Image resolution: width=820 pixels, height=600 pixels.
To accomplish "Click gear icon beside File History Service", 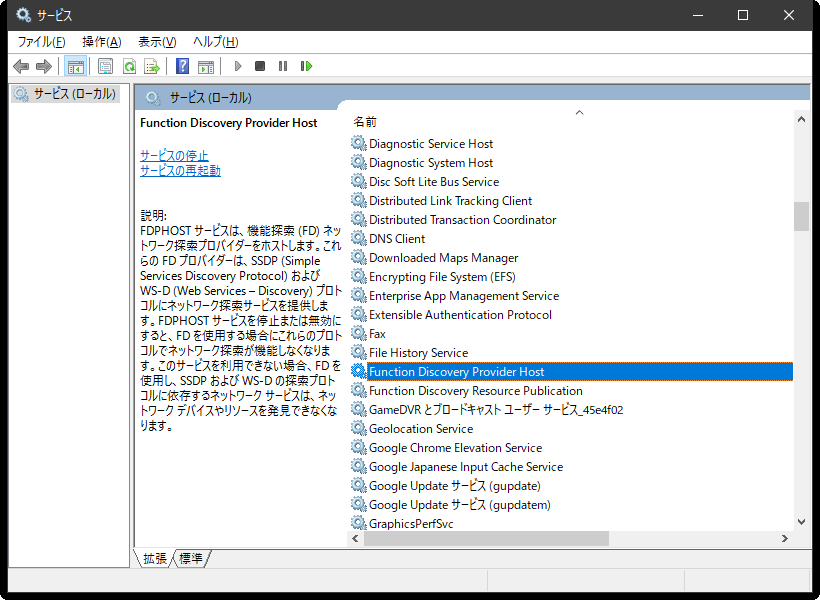I will (x=358, y=353).
